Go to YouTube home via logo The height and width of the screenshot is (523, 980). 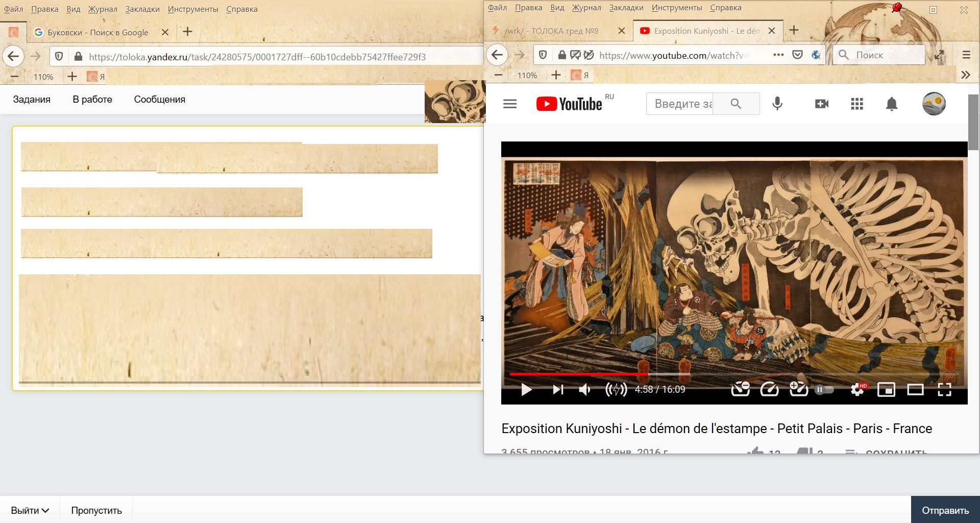point(569,104)
